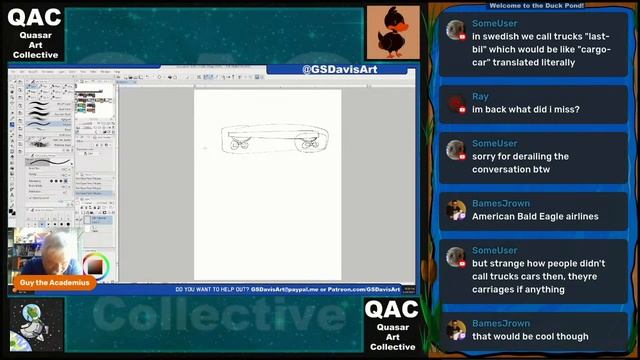
Task: Click the 'Welcome to the Duck Pond!' header
Action: (536, 6)
